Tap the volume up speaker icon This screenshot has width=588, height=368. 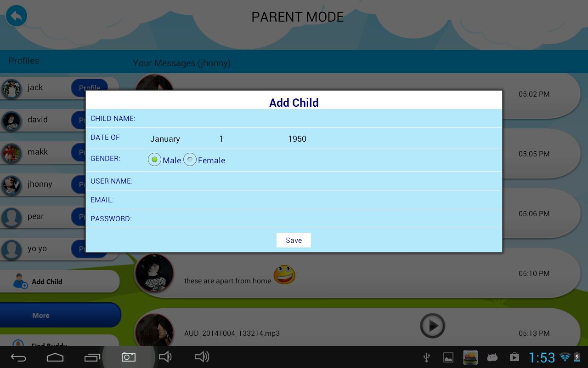(x=202, y=357)
